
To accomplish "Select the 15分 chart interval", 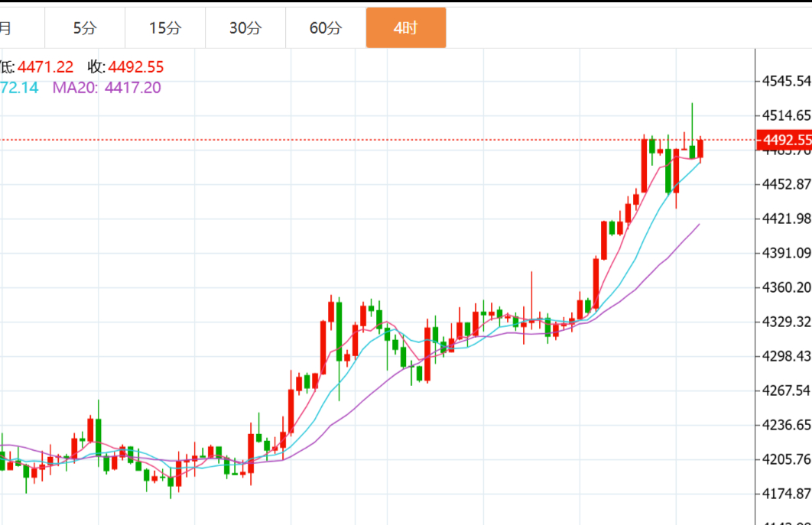I will [165, 28].
